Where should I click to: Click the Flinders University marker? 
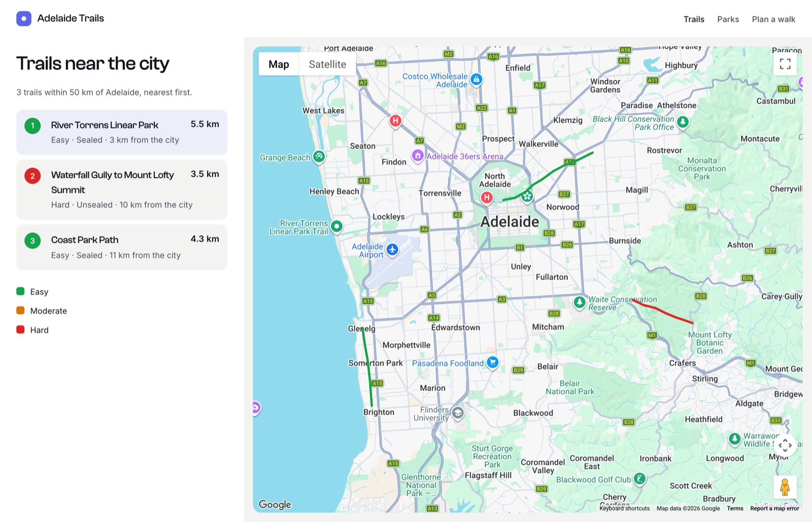click(458, 413)
